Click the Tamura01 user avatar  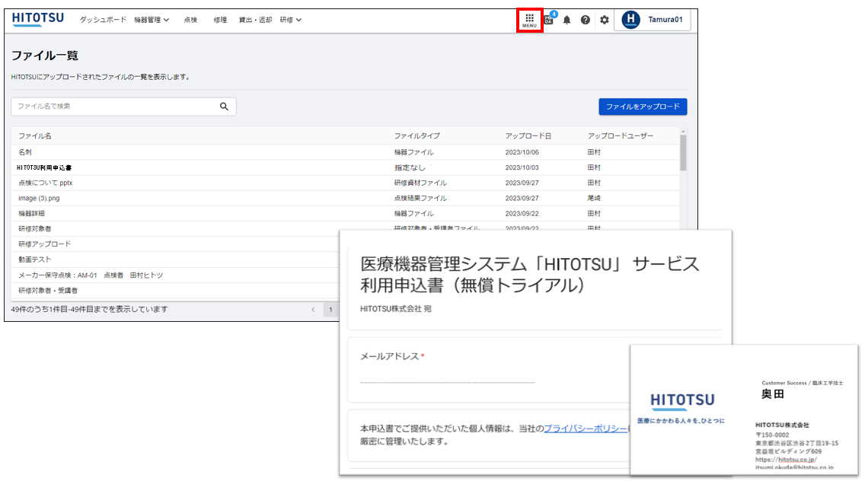pyautogui.click(x=630, y=19)
